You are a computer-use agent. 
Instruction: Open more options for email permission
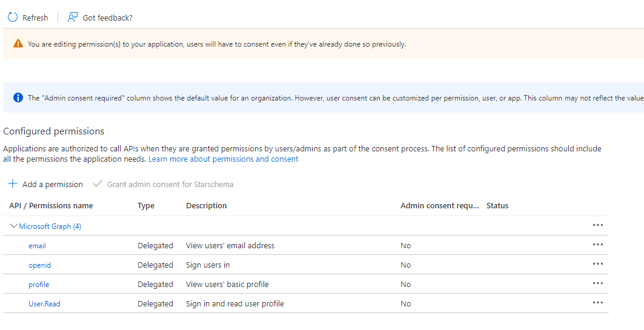(x=598, y=245)
